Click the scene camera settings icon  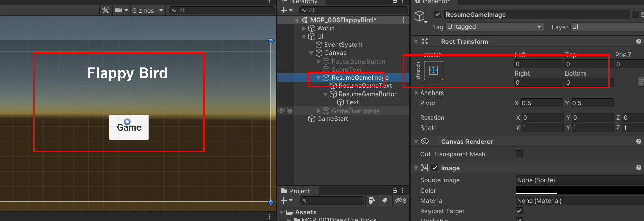[x=119, y=10]
